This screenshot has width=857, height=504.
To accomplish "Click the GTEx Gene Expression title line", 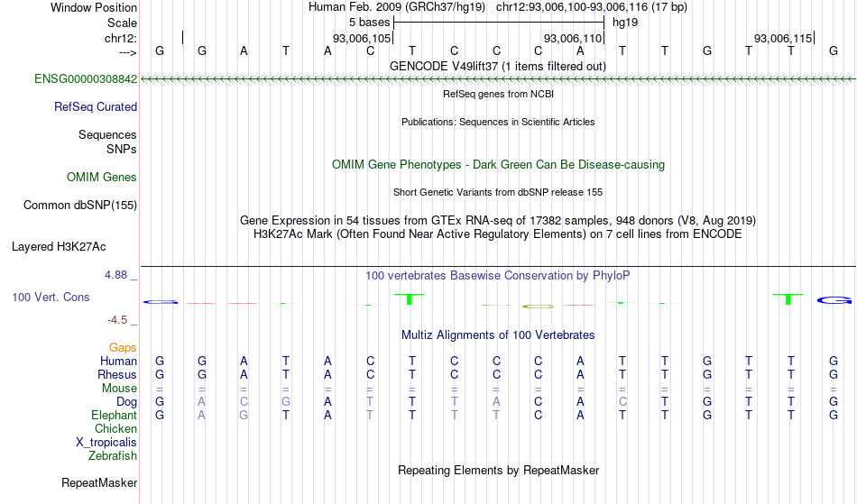I will [498, 221].
